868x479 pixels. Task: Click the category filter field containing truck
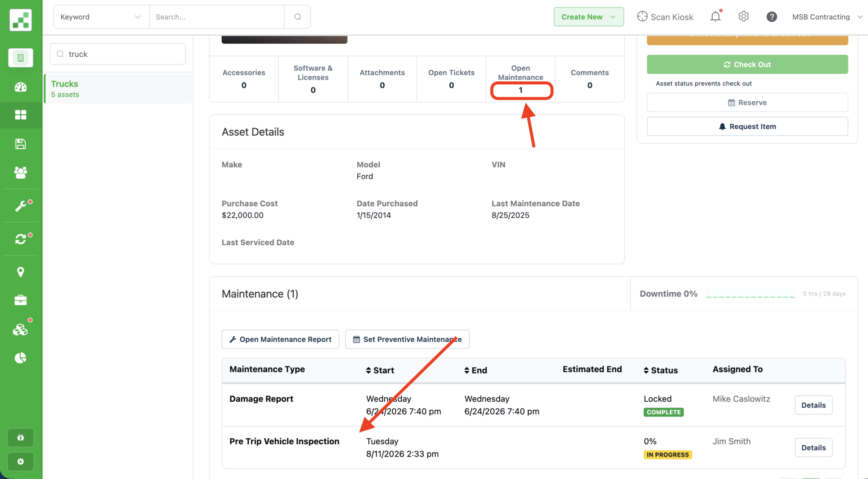(118, 54)
